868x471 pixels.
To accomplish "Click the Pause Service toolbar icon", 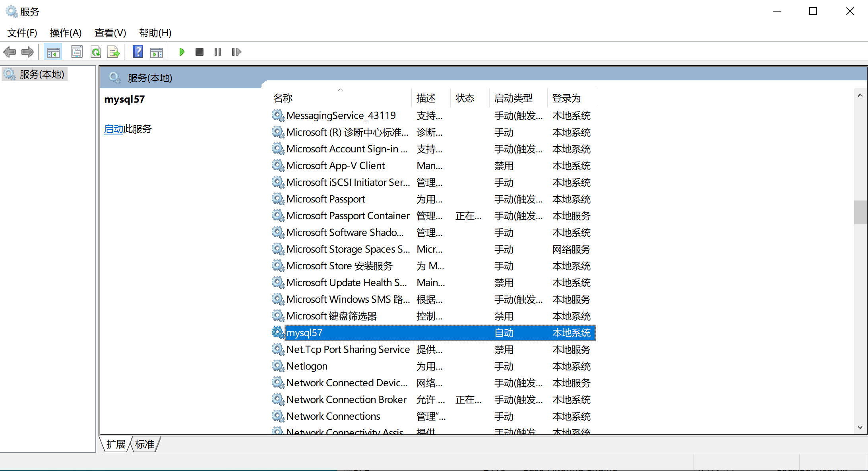I will (x=217, y=52).
